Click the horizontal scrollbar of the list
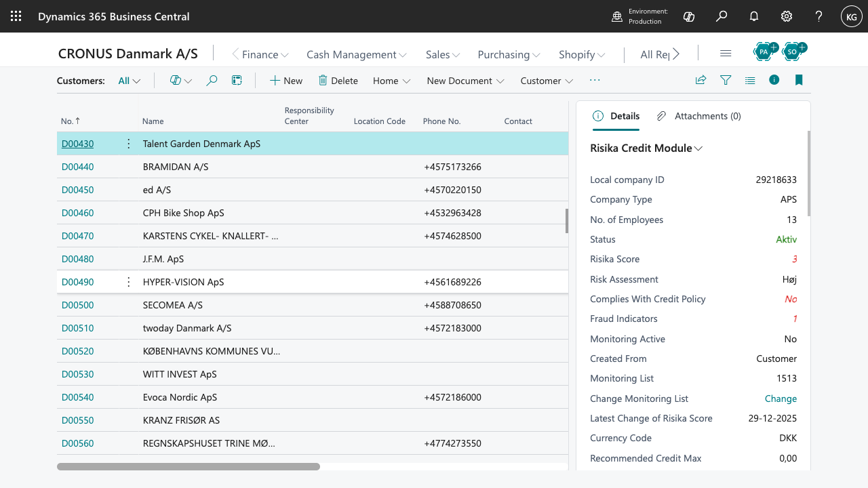Screen dimensions: 868x488 tap(189, 466)
